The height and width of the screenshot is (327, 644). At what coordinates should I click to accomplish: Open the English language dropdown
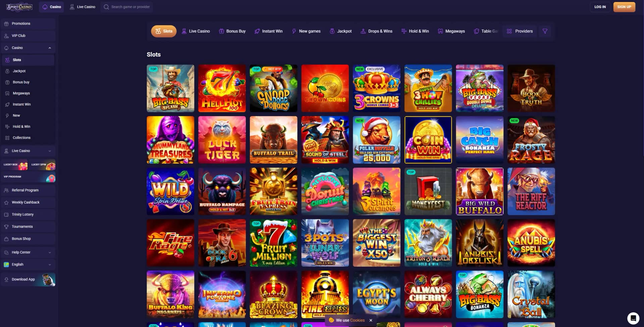[x=28, y=265]
